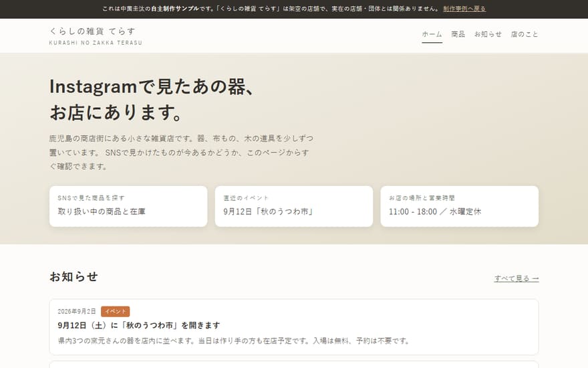Open the お知らせ nav item
This screenshot has height=368, width=588.
pyautogui.click(x=488, y=34)
